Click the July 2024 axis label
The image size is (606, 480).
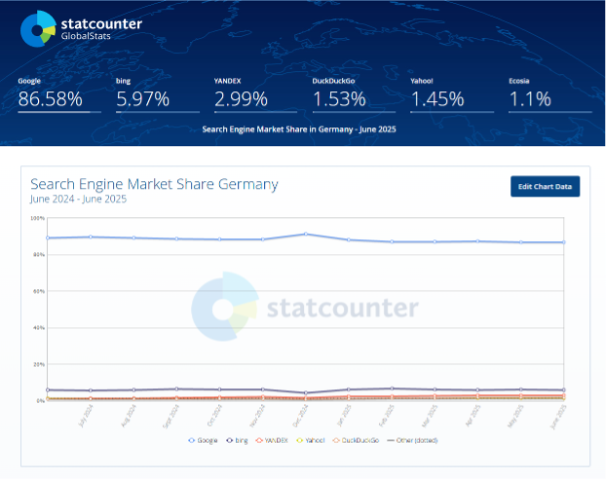tap(86, 415)
